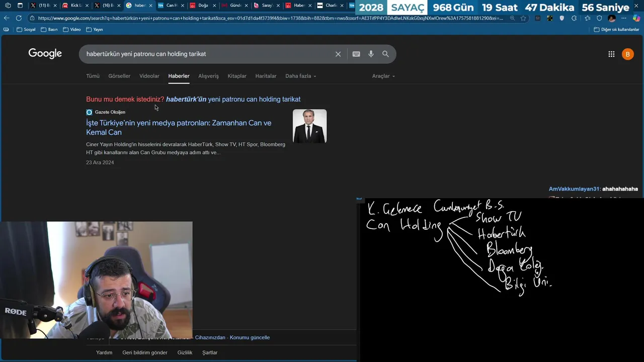644x362 pixels.
Task: Open the Sosyal bookmarks folder
Action: pyautogui.click(x=26, y=29)
